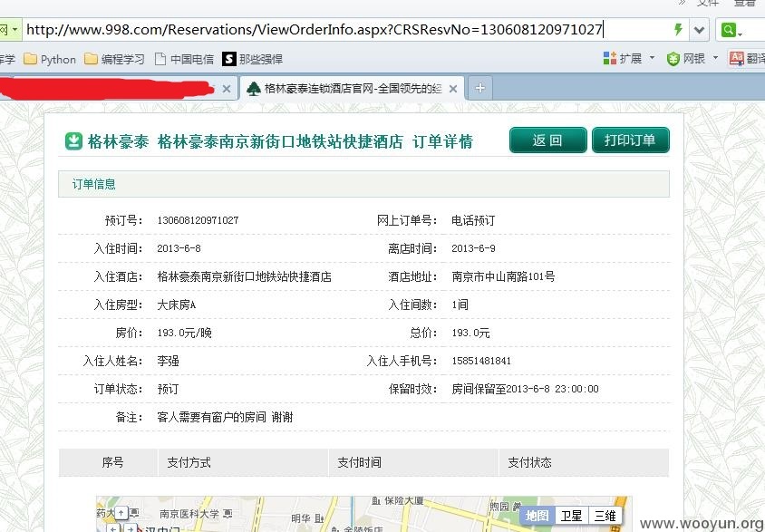Switch map to 卫星 satellite view

[x=571, y=516]
